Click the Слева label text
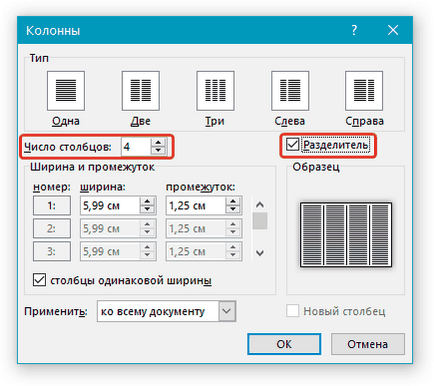434x386 pixels. pos(290,121)
